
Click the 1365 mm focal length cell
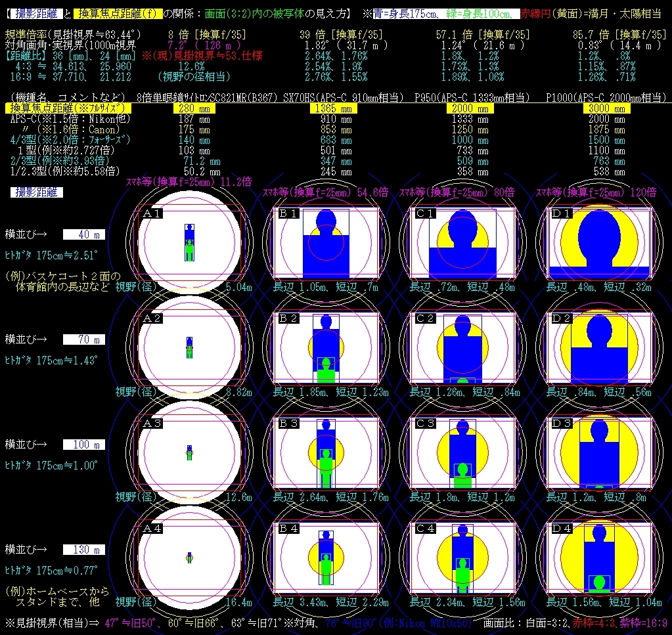(334, 108)
